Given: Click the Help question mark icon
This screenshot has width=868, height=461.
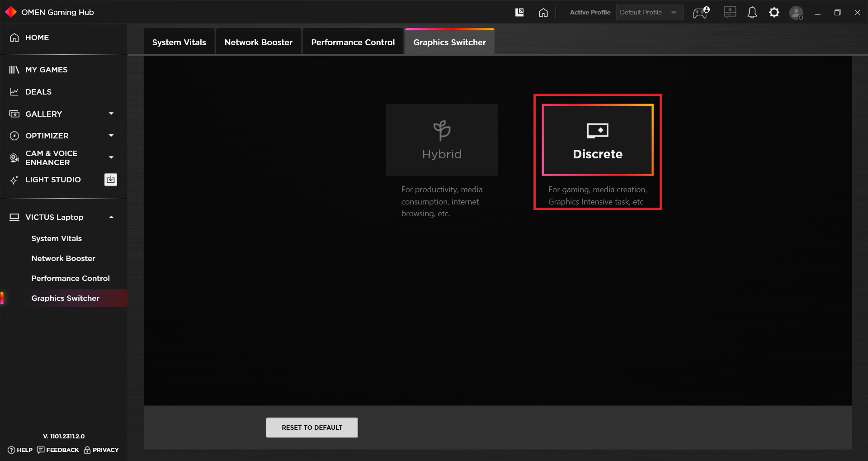Looking at the screenshot, I should pyautogui.click(x=11, y=450).
